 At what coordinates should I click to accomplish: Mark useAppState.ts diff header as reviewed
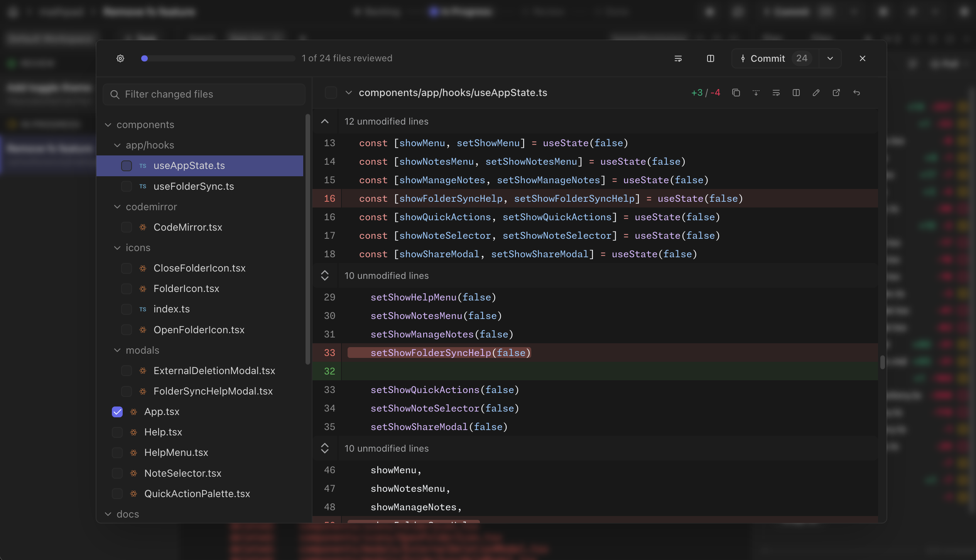tap(331, 93)
